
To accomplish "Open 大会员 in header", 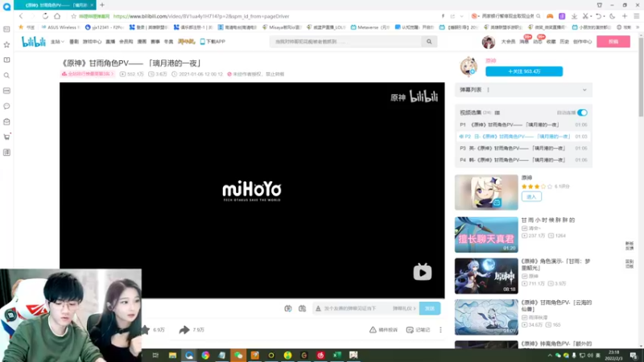I will [x=508, y=42].
